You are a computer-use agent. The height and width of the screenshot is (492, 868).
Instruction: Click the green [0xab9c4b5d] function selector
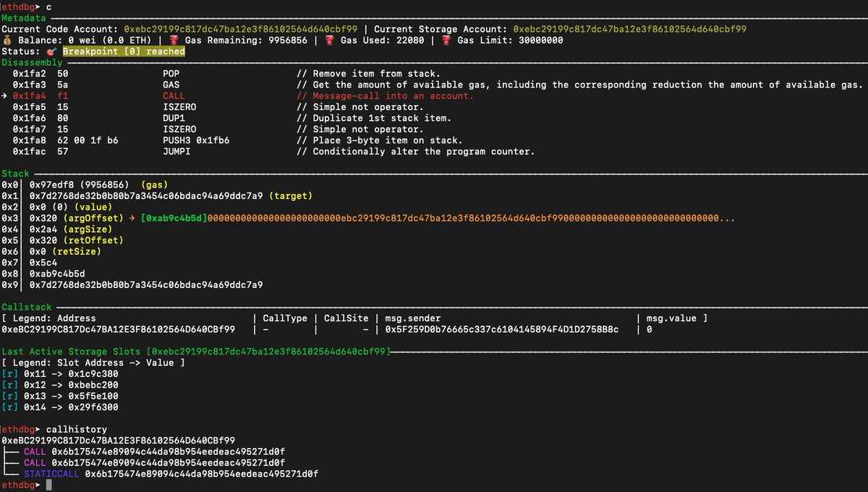(174, 219)
